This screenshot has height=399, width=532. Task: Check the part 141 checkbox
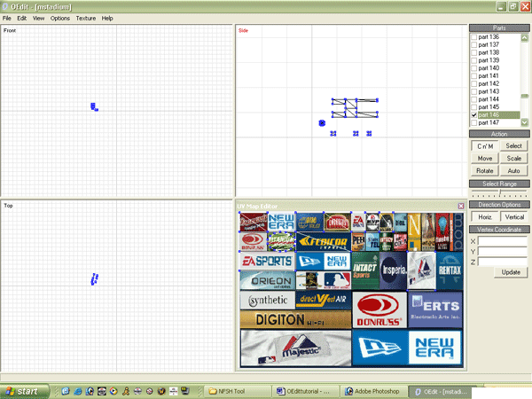[474, 76]
